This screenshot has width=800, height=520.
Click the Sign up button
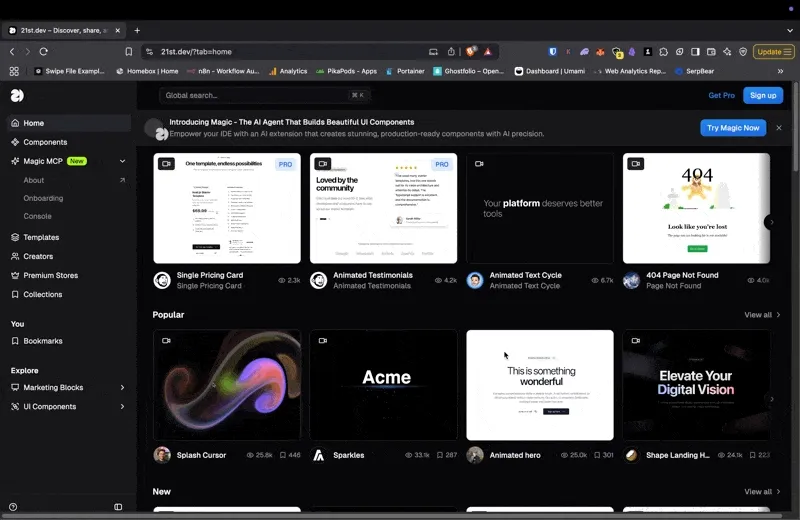click(763, 95)
